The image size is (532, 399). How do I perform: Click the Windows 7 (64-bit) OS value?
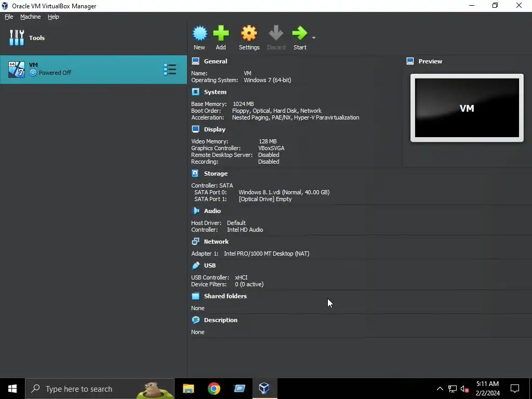tap(268, 80)
